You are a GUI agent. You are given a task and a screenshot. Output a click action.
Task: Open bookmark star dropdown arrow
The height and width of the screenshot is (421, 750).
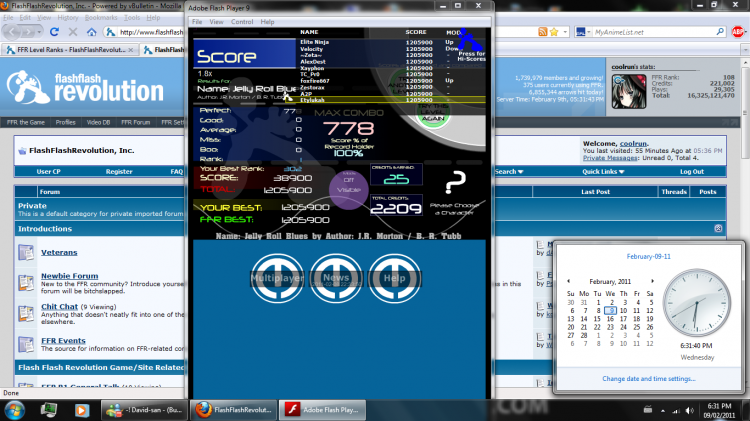(565, 32)
